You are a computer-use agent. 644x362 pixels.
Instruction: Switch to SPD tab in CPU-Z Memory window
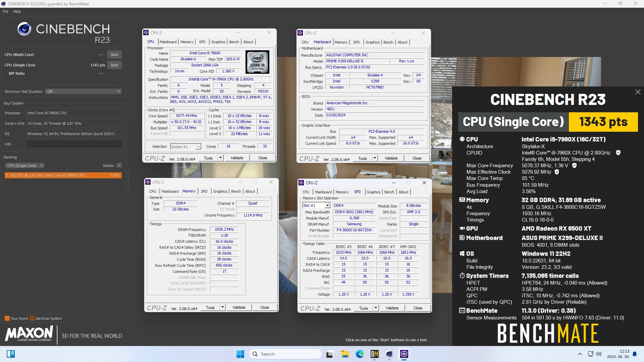(x=204, y=191)
